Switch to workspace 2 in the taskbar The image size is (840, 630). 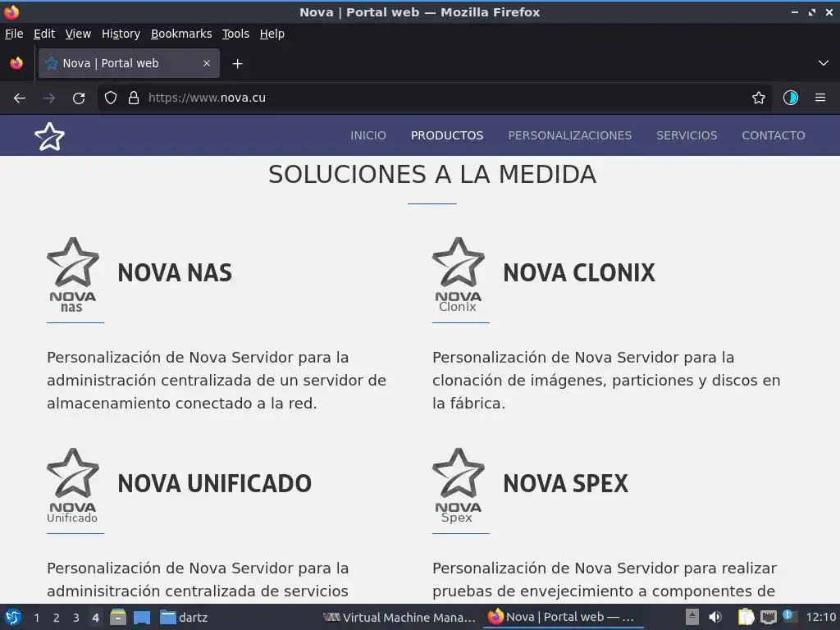[57, 618]
